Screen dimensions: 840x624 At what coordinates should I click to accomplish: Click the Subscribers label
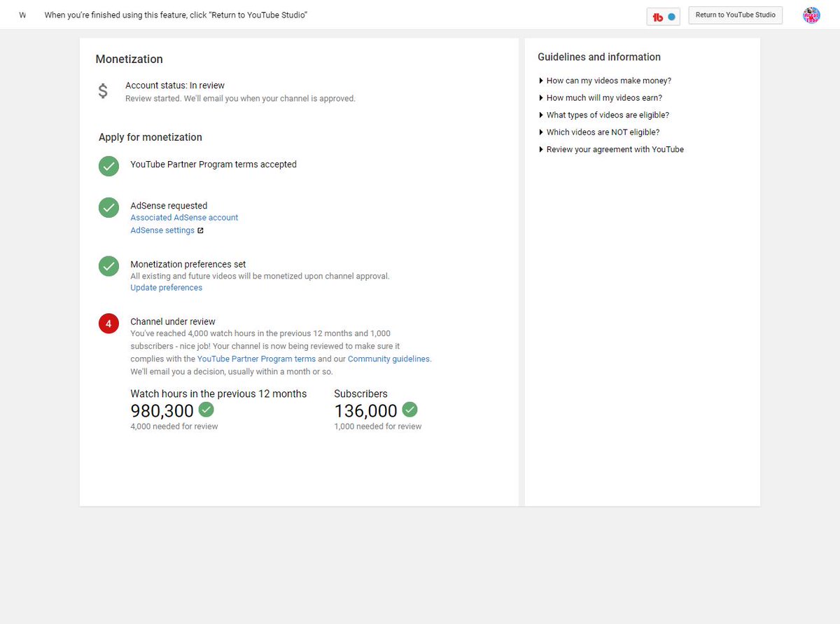[360, 394]
